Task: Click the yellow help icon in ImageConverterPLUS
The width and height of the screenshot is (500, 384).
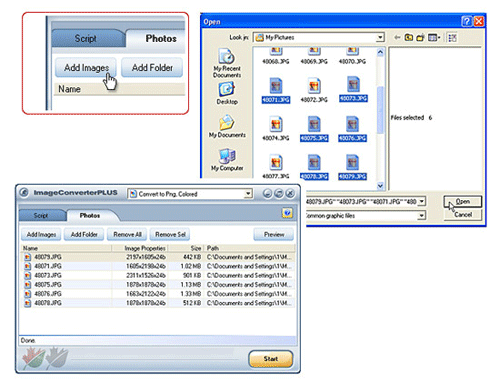Action: click(x=287, y=213)
